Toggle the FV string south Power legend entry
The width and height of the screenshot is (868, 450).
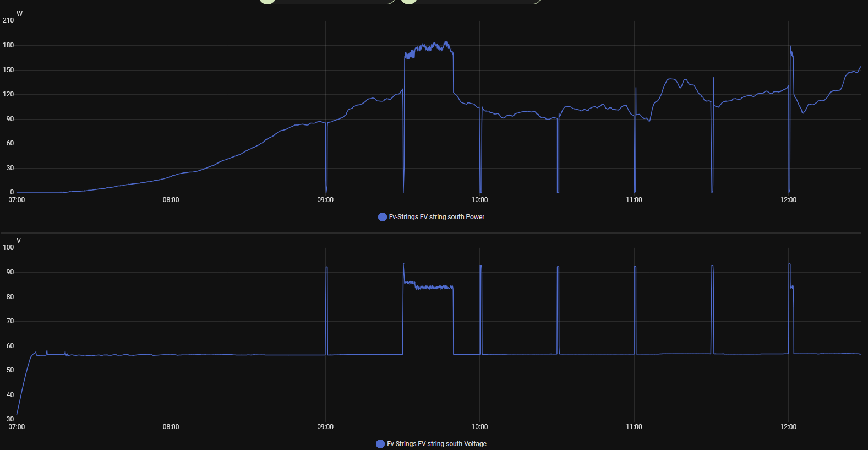pos(432,217)
